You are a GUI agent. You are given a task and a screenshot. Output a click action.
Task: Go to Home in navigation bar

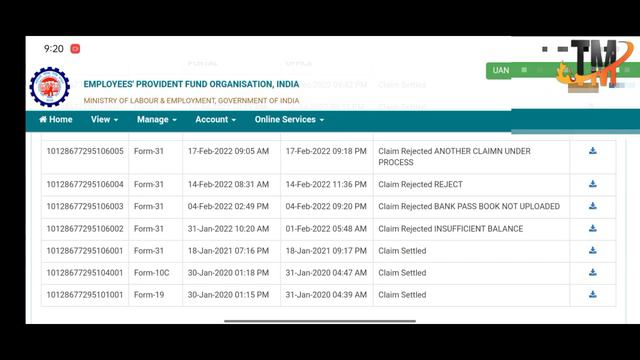coord(56,120)
